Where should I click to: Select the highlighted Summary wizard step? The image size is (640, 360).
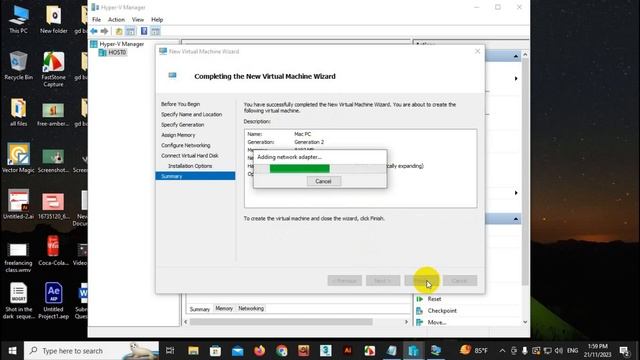[195, 176]
